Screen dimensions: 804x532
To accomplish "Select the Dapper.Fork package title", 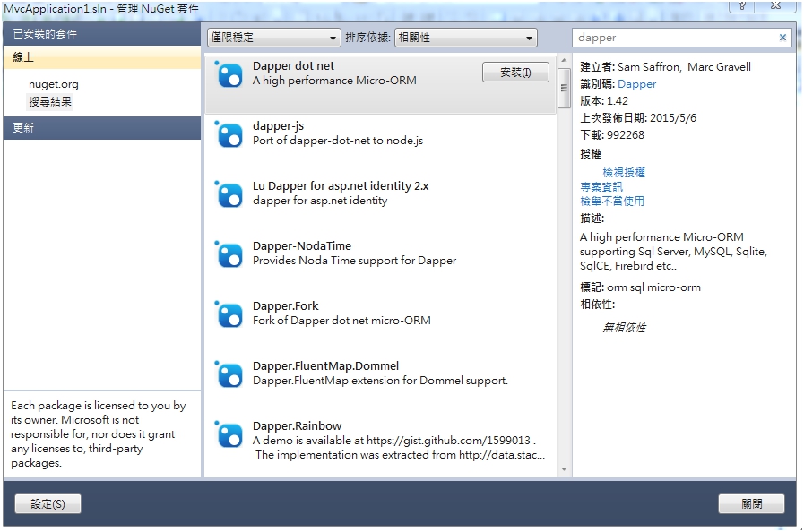I will pos(285,305).
